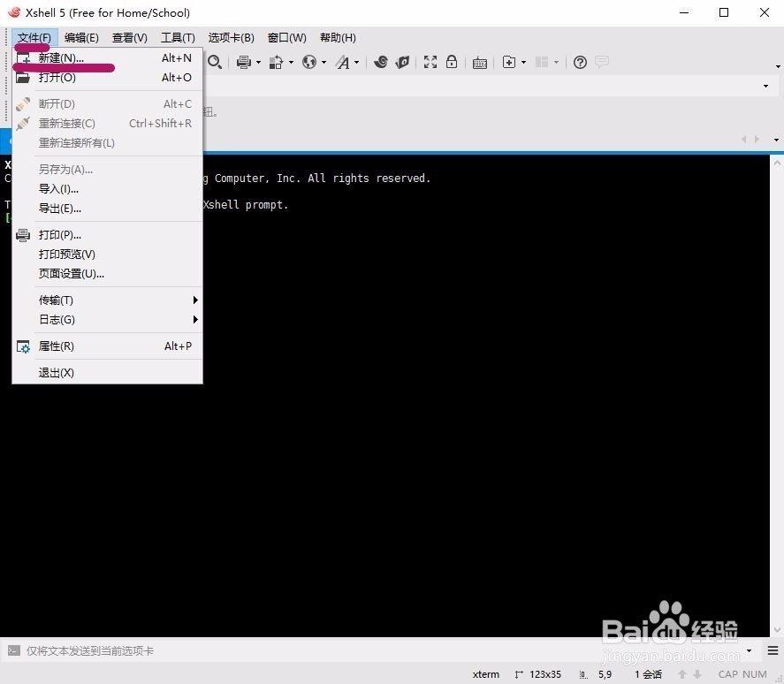Choose 打开(O) from File menu

pos(107,78)
